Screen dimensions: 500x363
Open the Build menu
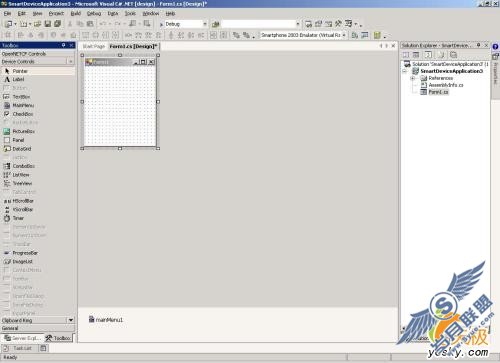click(76, 13)
